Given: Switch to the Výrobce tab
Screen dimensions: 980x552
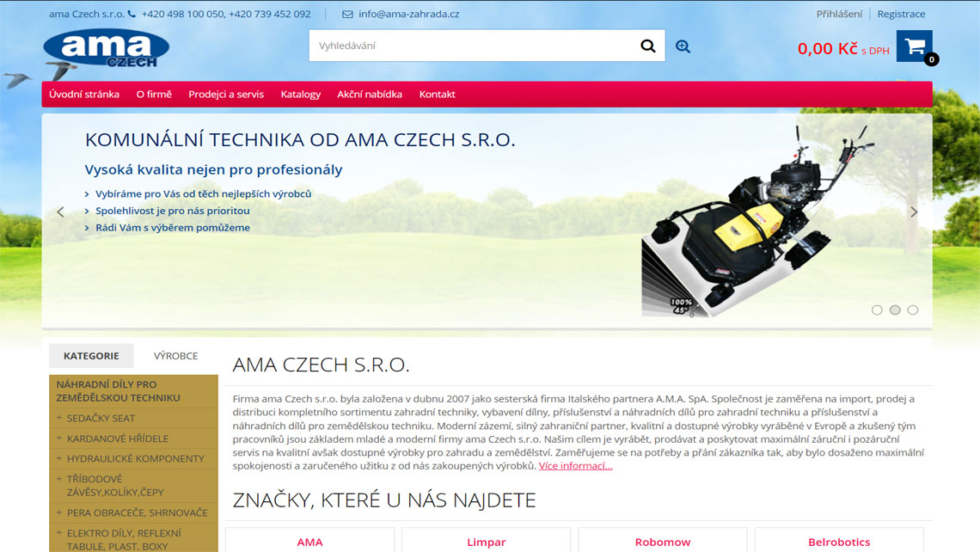Looking at the screenshot, I should [x=175, y=356].
